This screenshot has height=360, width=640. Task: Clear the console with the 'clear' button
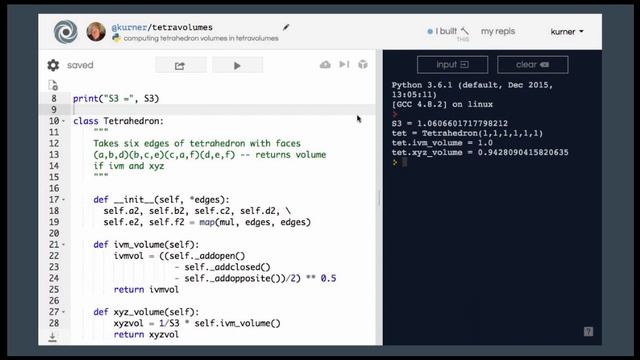point(533,64)
